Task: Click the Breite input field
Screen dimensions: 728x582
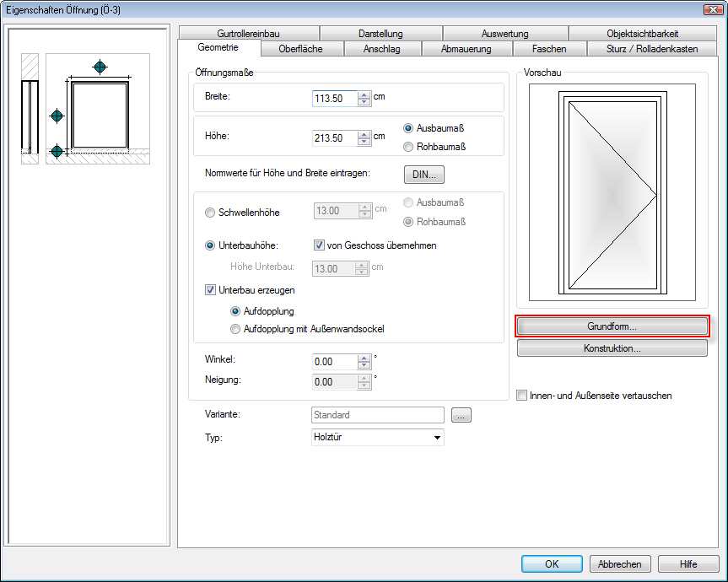Action: [x=334, y=99]
